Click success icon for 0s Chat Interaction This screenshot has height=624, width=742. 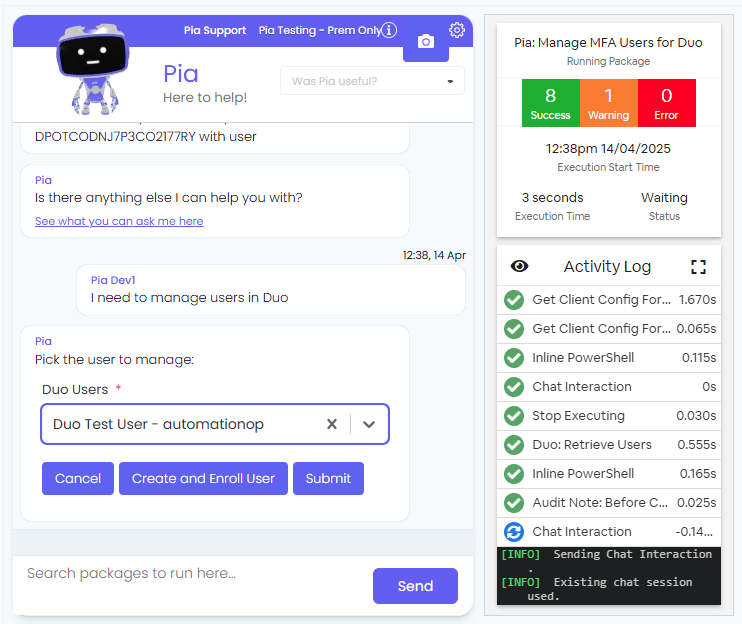coord(514,387)
